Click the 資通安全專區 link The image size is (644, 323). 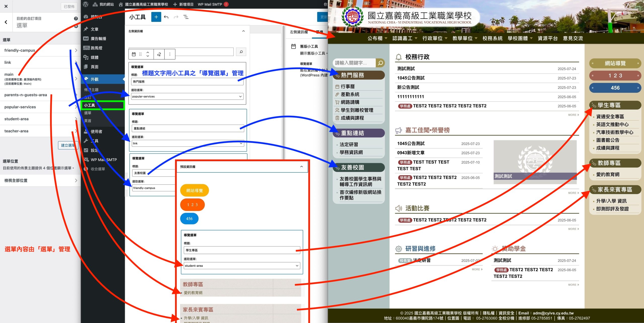610,117
